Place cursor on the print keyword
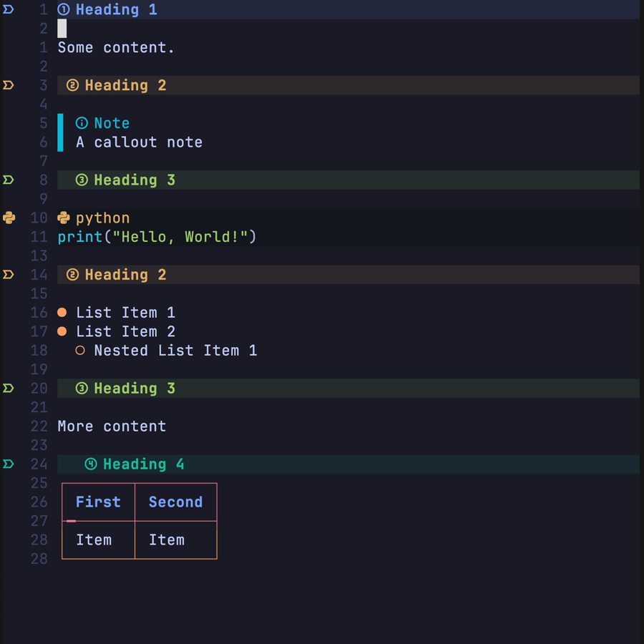Viewport: 644px width, 644px height. [x=80, y=237]
